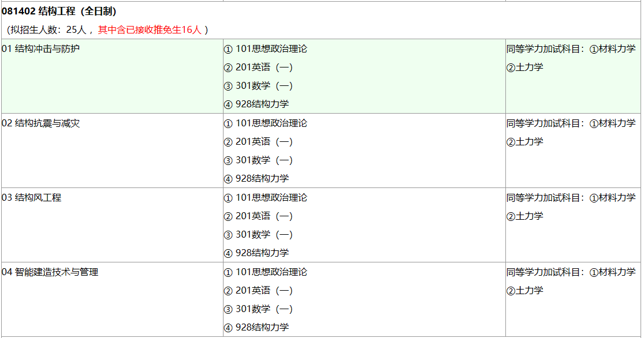Click 101思想政治理论 in the first row
644x338 pixels.
pyautogui.click(x=271, y=49)
